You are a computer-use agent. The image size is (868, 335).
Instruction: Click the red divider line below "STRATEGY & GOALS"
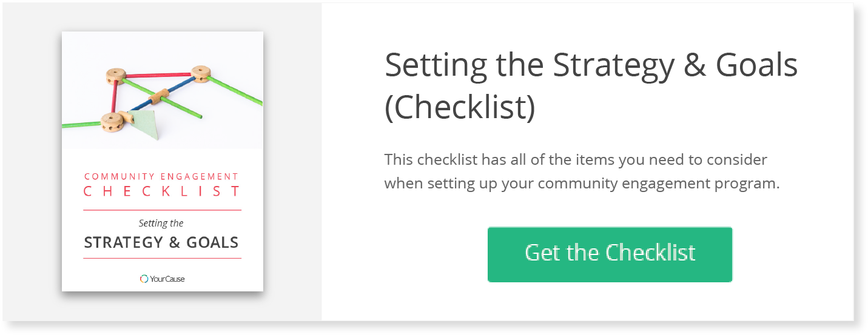click(162, 258)
